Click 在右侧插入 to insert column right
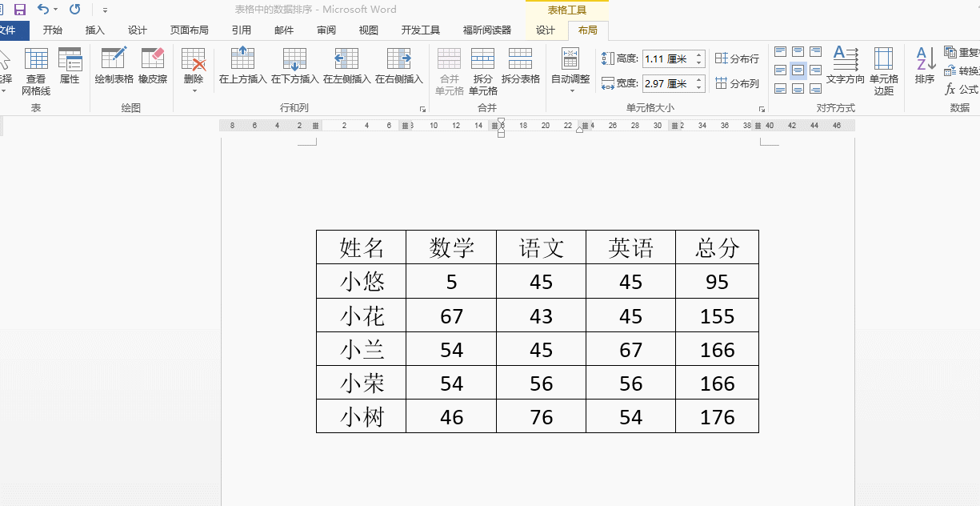This screenshot has height=506, width=980. click(399, 66)
